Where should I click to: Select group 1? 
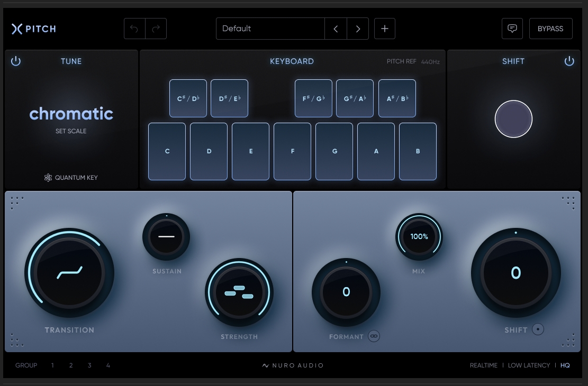click(52, 365)
